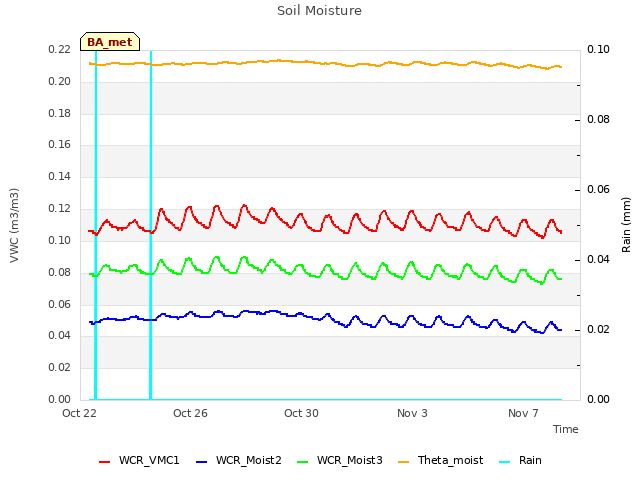Click the 0.12 left axis value

click(x=60, y=209)
